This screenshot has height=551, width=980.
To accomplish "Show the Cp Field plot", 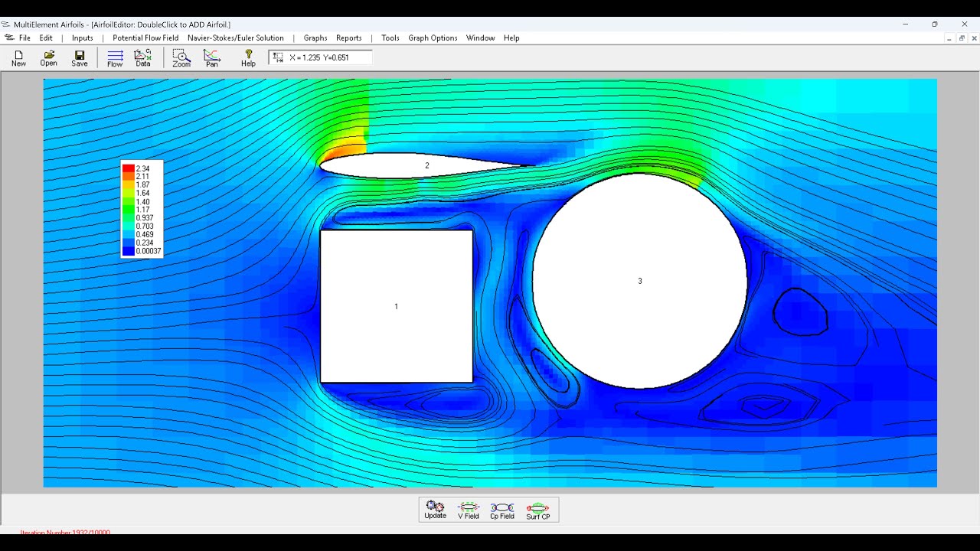I will [502, 510].
